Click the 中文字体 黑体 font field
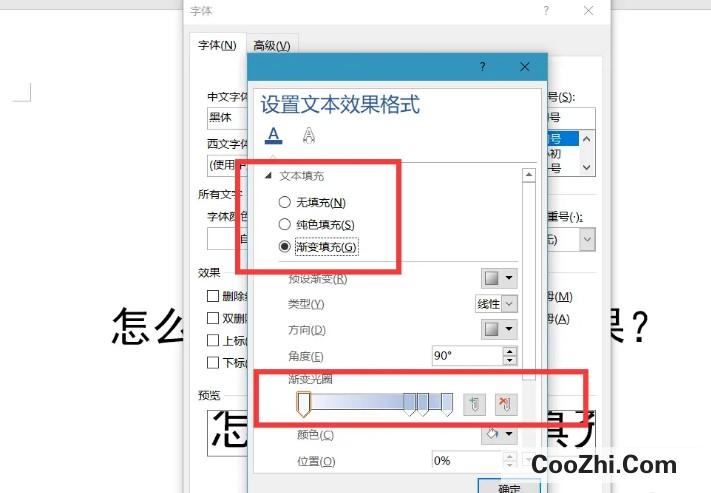Image resolution: width=711 pixels, height=493 pixels. 228,118
